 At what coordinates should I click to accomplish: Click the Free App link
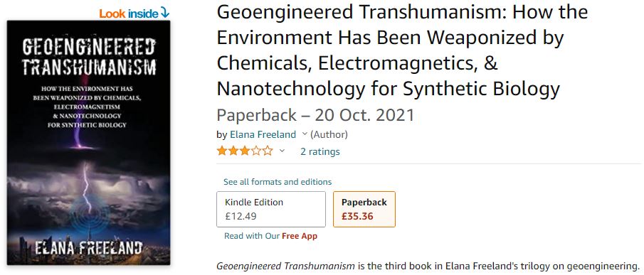(300, 236)
